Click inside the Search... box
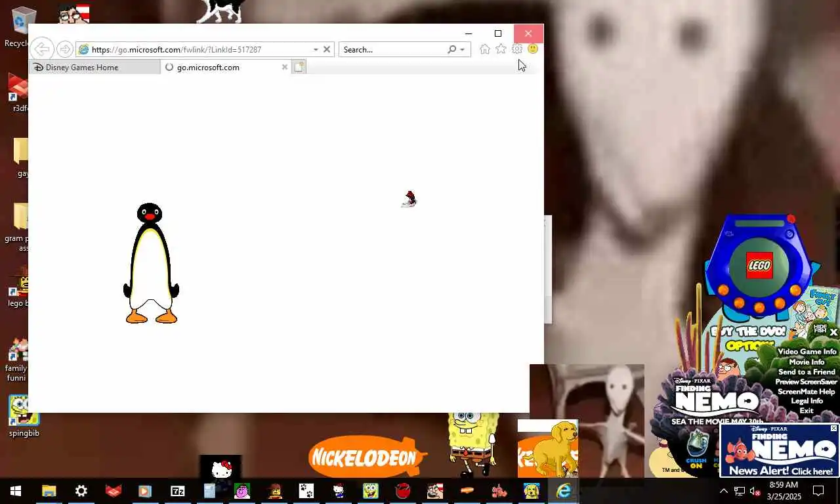 coord(392,49)
